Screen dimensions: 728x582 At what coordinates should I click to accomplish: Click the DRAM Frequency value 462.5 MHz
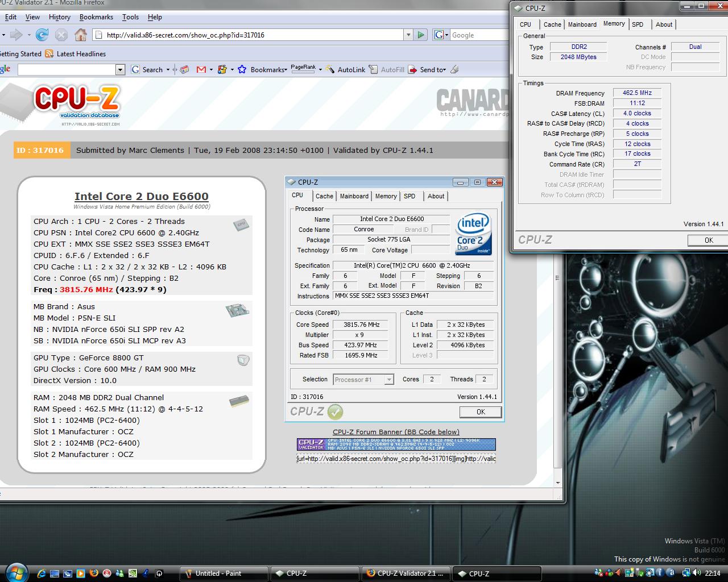pos(637,93)
